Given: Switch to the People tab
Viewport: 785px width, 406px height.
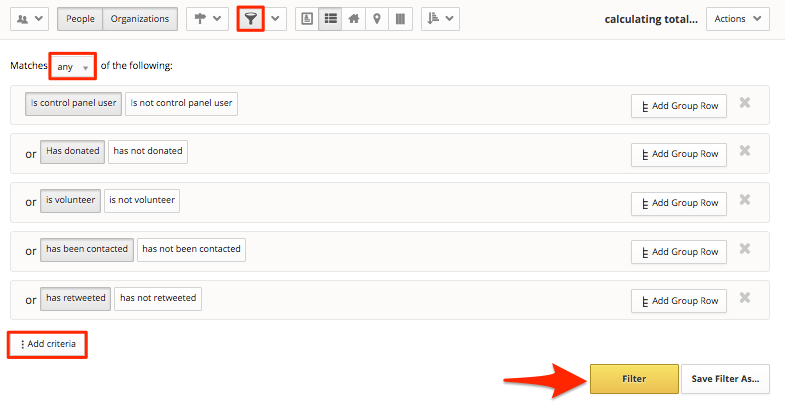Looking at the screenshot, I should click(80, 19).
